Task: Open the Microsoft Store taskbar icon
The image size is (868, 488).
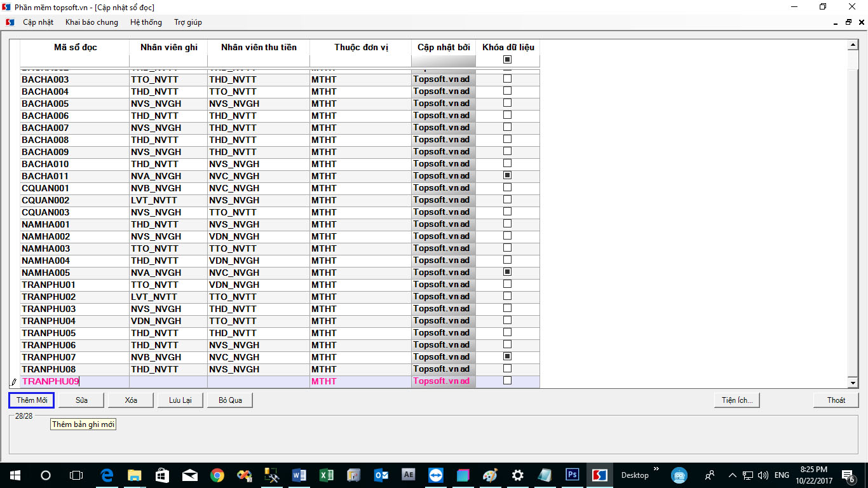Action: click(162, 475)
